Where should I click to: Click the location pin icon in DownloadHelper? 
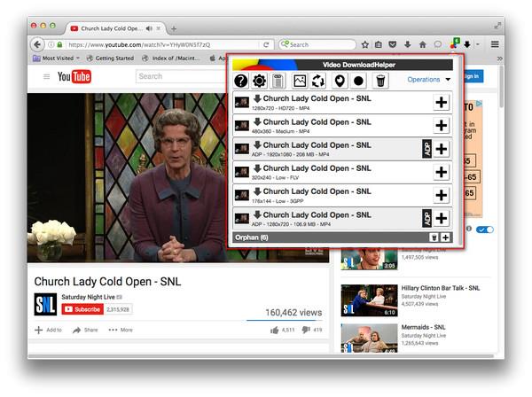(x=339, y=81)
